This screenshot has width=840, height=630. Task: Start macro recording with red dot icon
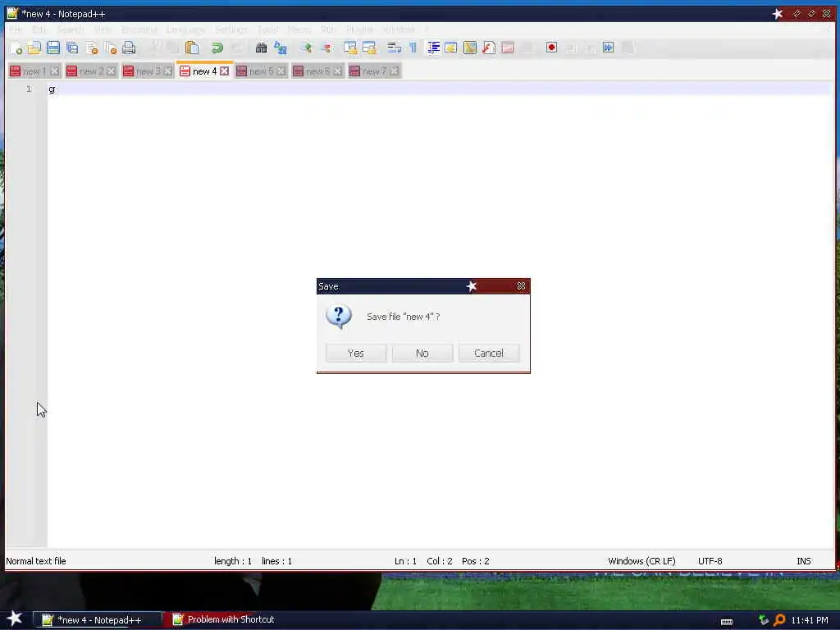click(x=552, y=48)
